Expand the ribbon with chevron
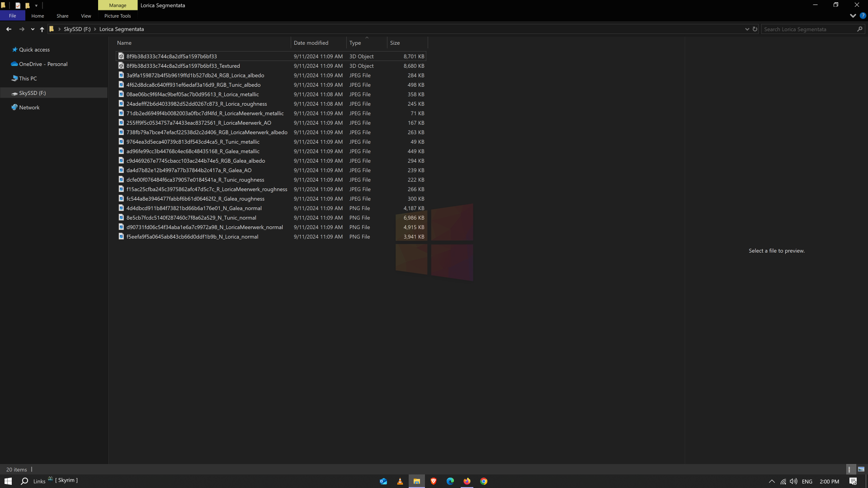 click(853, 16)
